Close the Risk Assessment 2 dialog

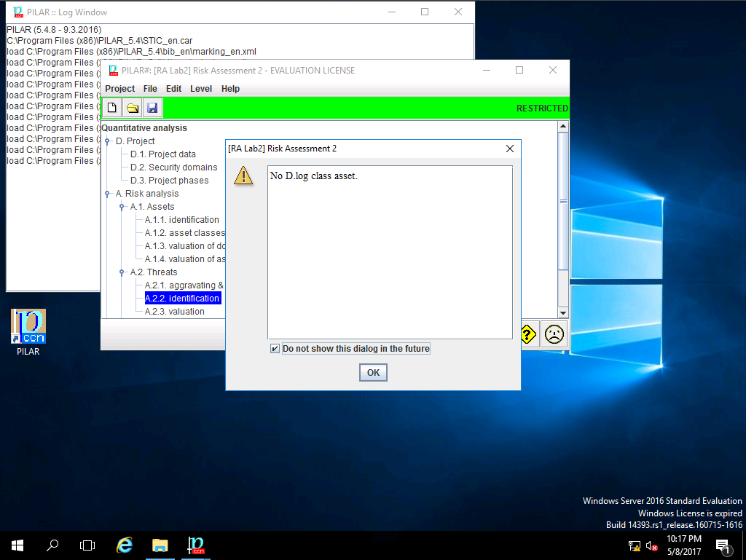coord(510,149)
